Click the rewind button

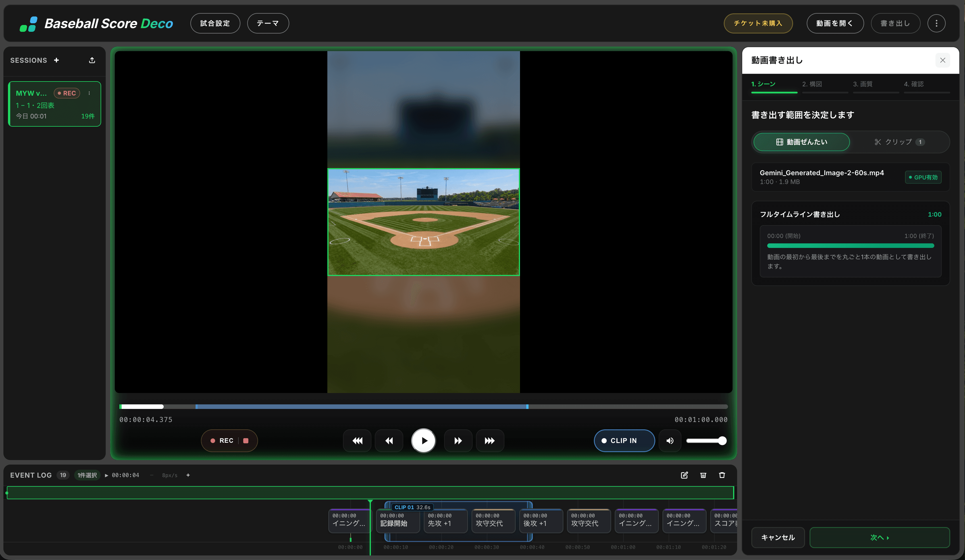coord(389,440)
